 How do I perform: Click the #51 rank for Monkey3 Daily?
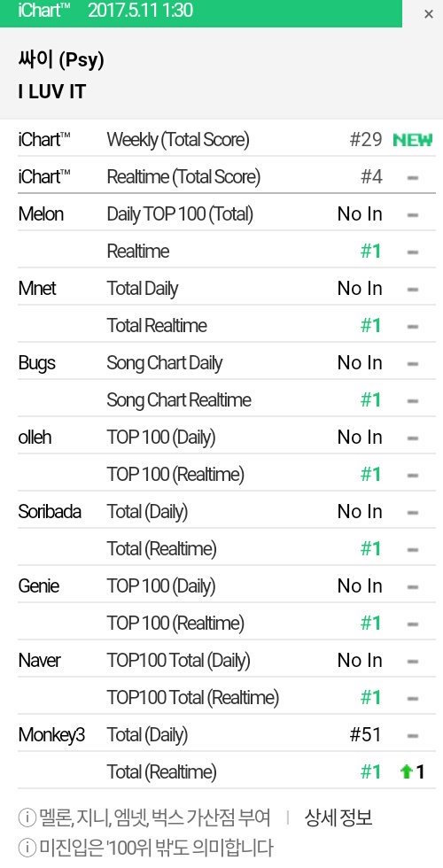[x=365, y=734]
